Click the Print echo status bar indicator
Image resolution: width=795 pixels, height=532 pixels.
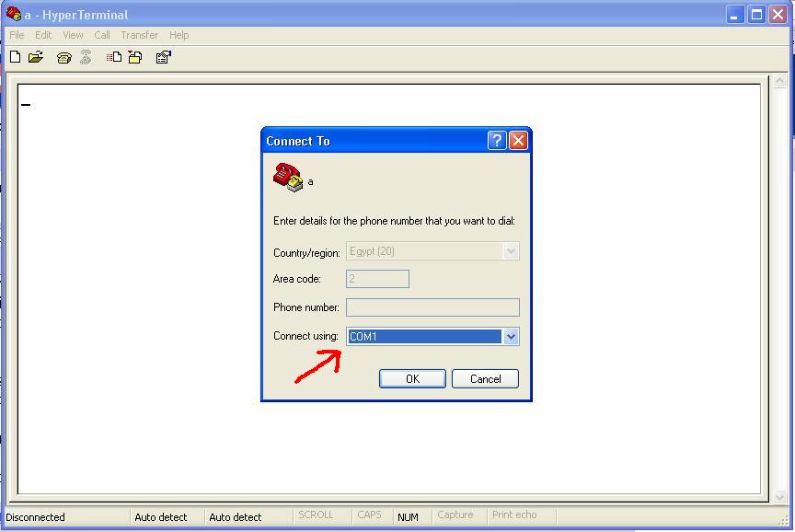(x=514, y=515)
